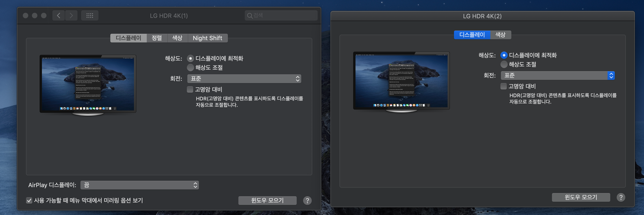Click display preview thumbnail in LG HDR 4K(1)
Image resolution: width=644 pixels, height=215 pixels.
point(88,85)
